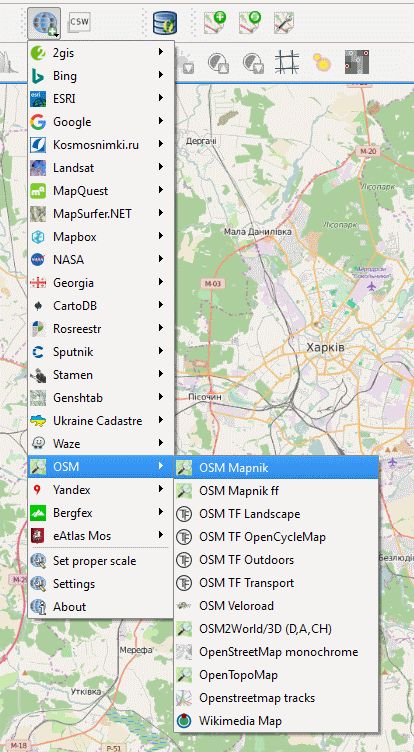
Task: Open the Rosreestr submenu
Action: (x=101, y=329)
